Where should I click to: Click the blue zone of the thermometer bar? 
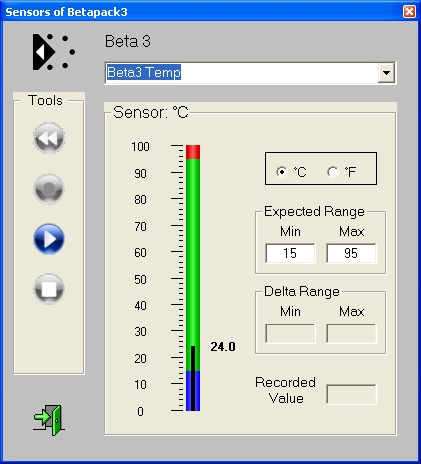(193, 391)
